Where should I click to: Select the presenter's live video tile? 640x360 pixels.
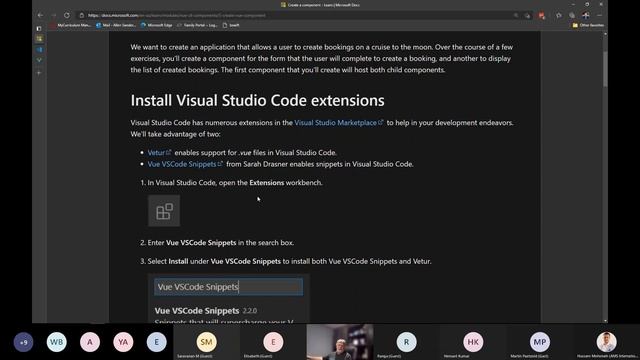click(x=340, y=342)
